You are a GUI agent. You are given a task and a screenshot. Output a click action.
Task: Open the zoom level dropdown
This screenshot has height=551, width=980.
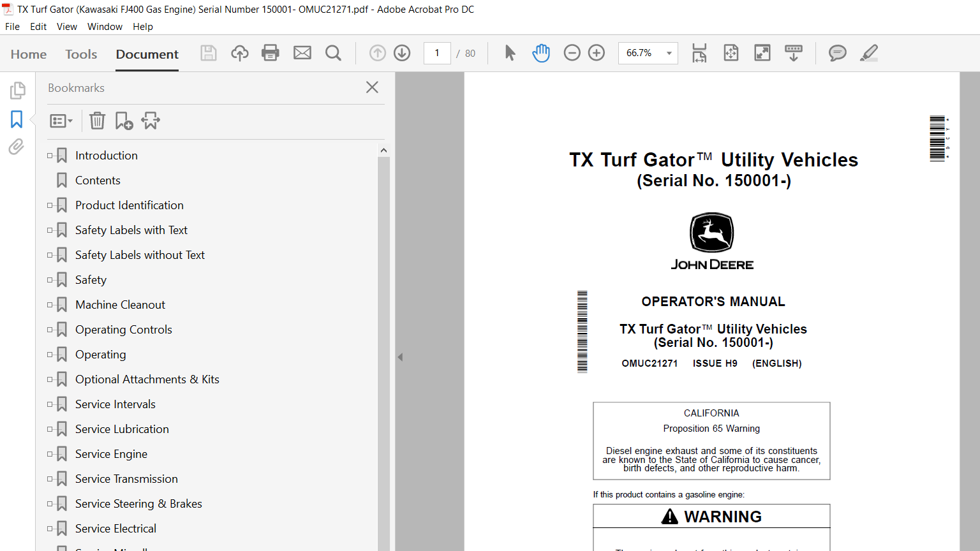pyautogui.click(x=669, y=53)
